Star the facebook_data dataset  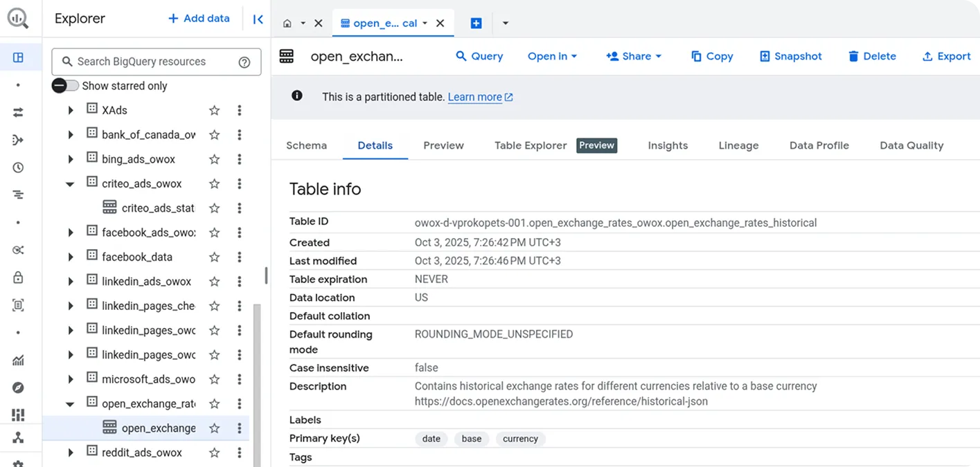(215, 257)
